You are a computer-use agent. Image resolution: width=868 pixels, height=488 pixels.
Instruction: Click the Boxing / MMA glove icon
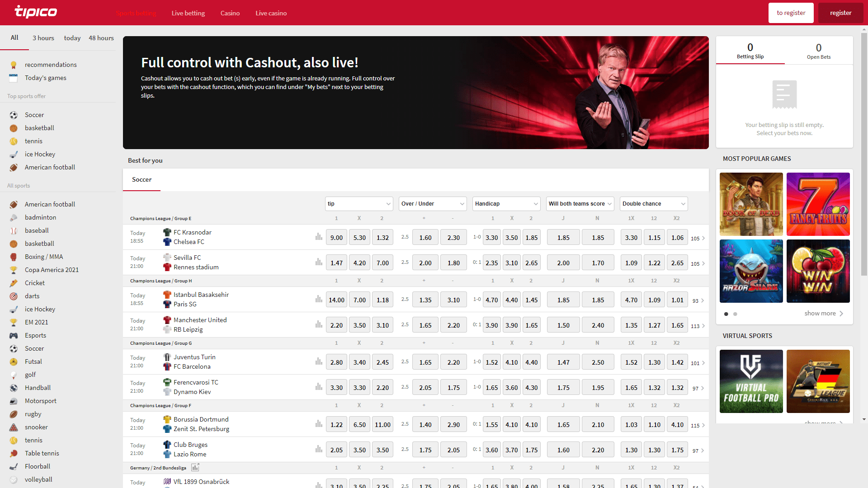pos(14,257)
